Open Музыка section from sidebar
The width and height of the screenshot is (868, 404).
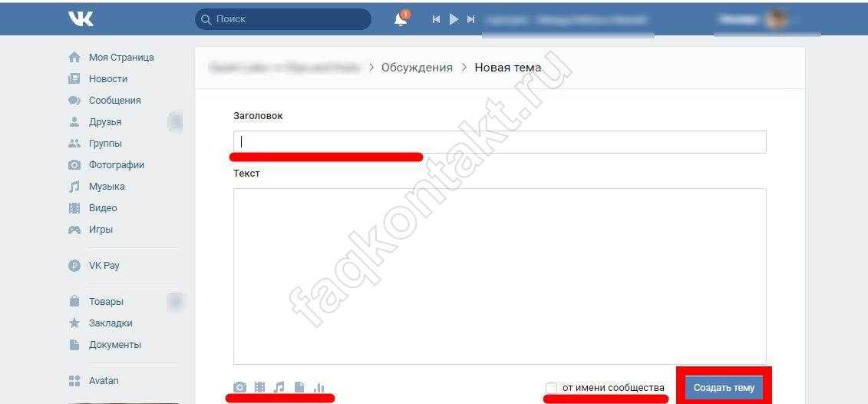coord(107,187)
